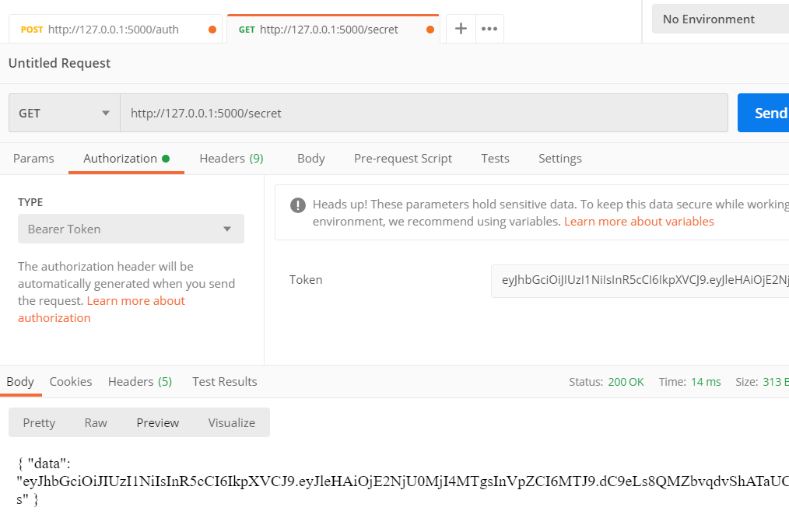Open the Tests tab
This screenshot has height=532, width=789.
click(495, 159)
